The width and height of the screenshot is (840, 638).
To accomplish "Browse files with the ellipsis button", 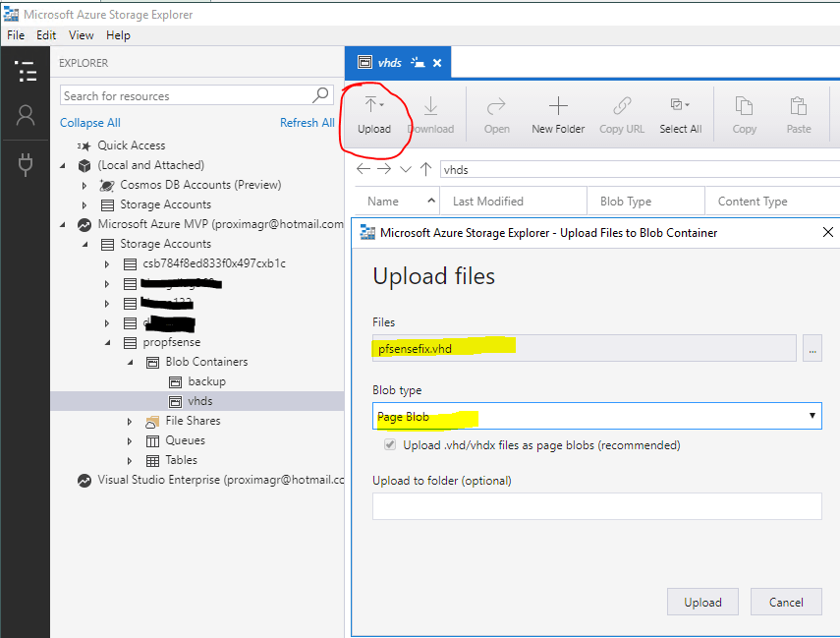I will [812, 348].
